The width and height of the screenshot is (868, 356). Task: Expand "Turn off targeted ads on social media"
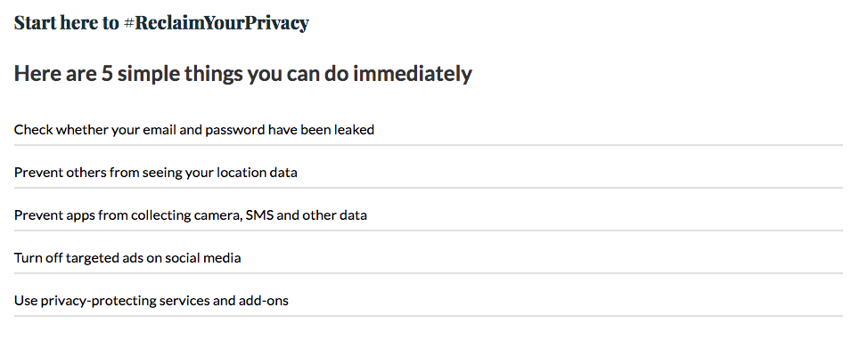(x=127, y=258)
